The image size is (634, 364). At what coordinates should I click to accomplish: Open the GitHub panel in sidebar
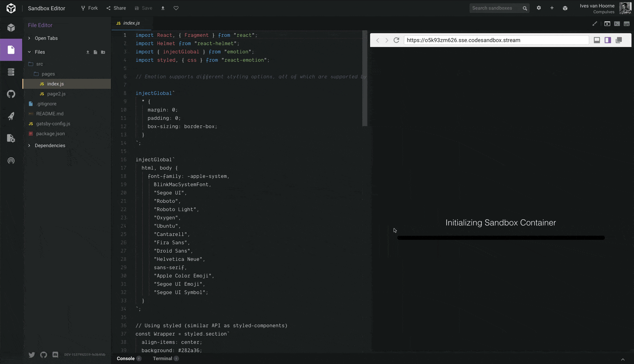tap(11, 94)
